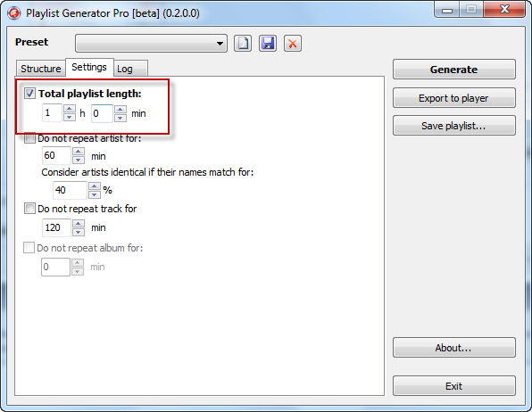Click Export to player button
Screen dimensions: 532x412
click(454, 98)
